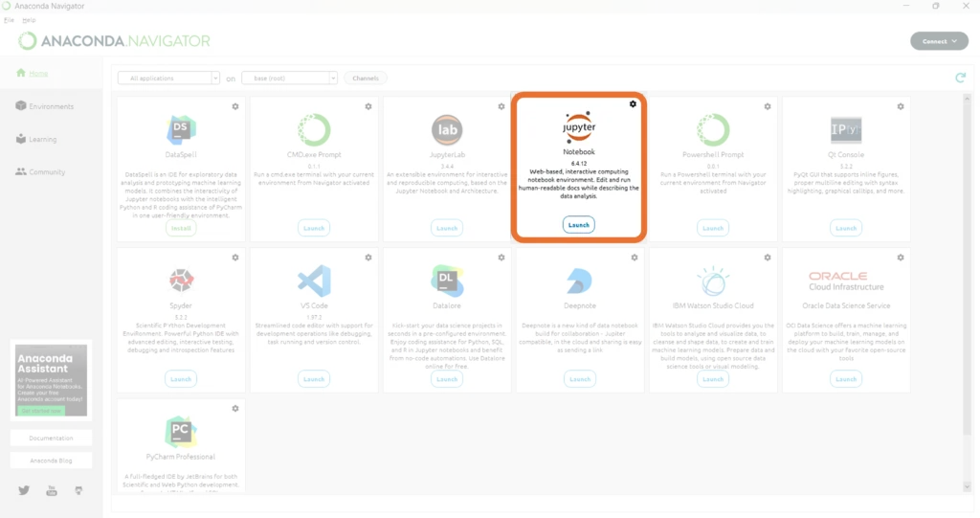Screen dimensions: 980x518
Task: Launch Powershell Prompt
Action: (x=713, y=228)
